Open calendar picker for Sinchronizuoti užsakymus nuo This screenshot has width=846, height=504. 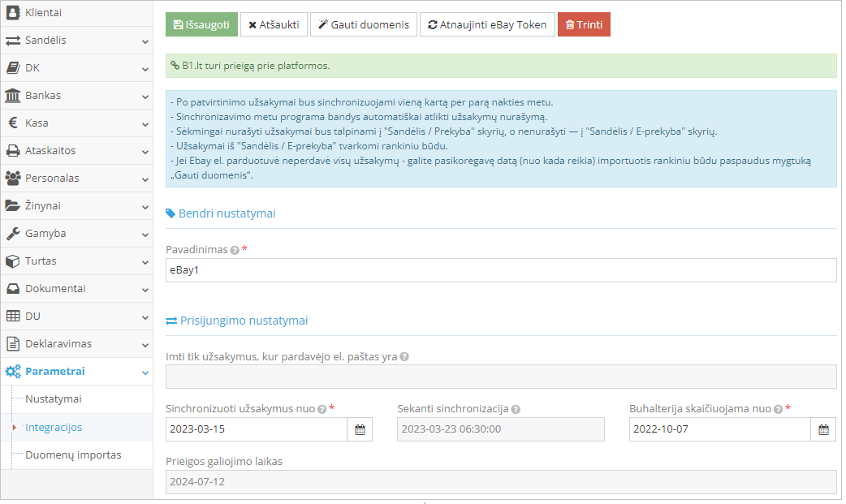360,429
